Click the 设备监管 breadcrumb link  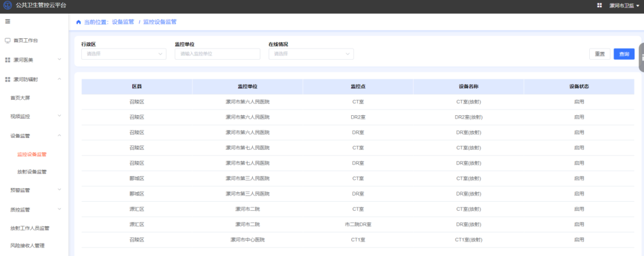(x=123, y=22)
